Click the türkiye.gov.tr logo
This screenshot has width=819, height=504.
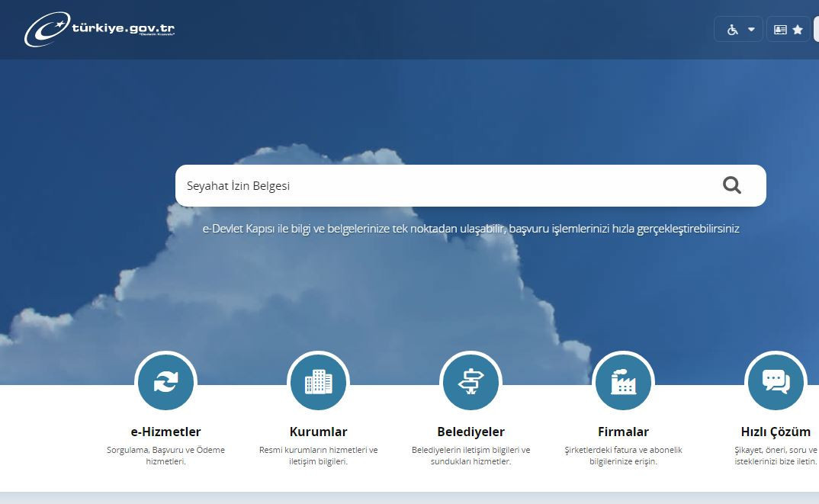tap(100, 30)
